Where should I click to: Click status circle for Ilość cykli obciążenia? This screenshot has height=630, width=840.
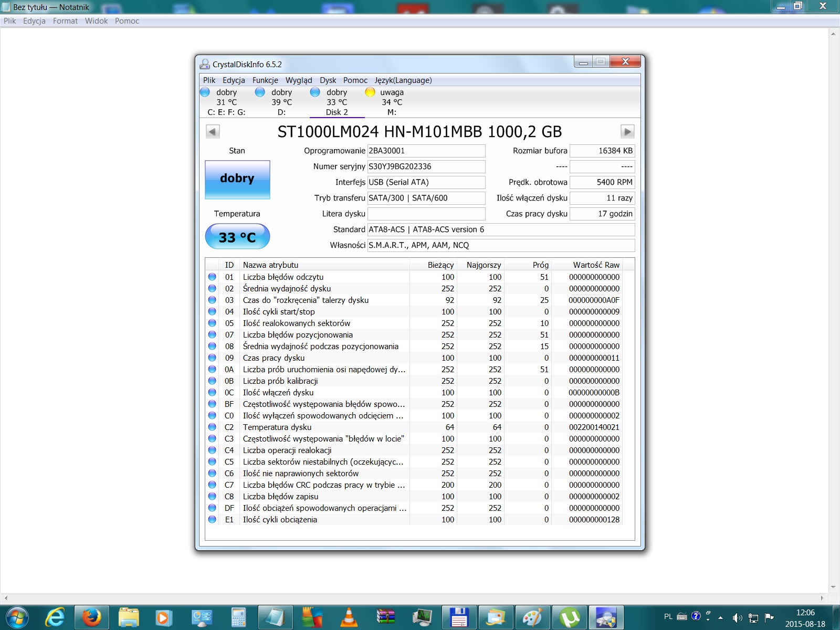coord(212,519)
